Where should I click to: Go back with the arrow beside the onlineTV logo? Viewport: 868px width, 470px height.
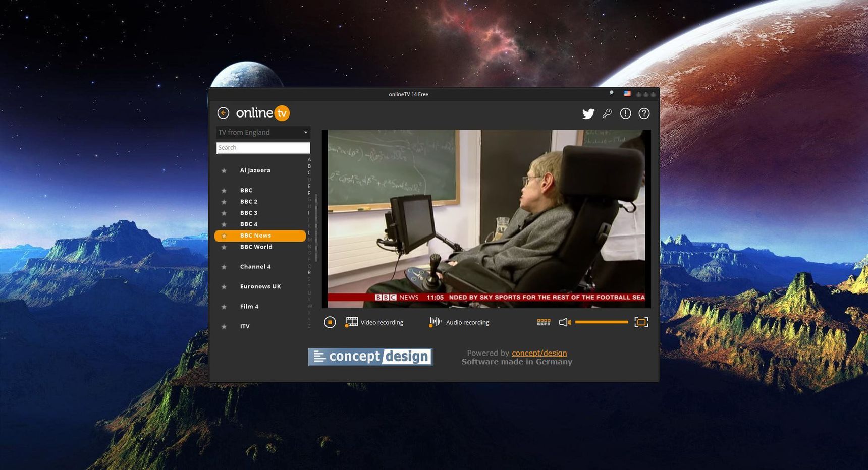coord(223,113)
